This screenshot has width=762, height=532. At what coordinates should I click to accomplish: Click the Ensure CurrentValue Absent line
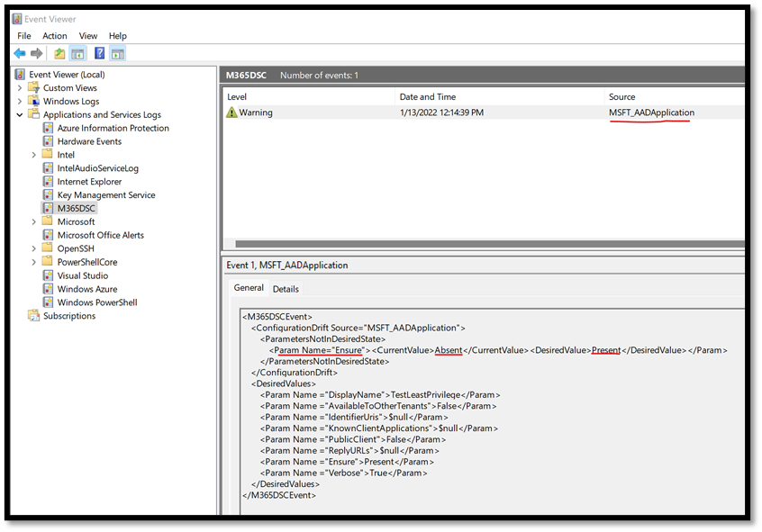pos(498,350)
